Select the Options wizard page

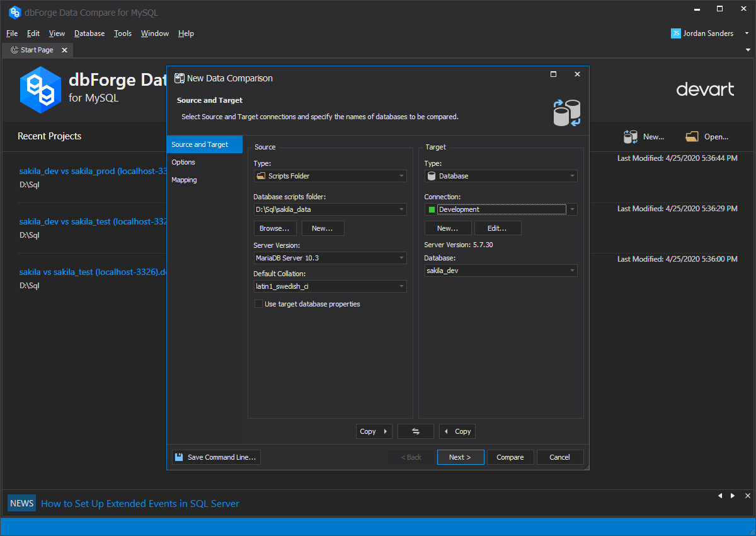pyautogui.click(x=183, y=162)
